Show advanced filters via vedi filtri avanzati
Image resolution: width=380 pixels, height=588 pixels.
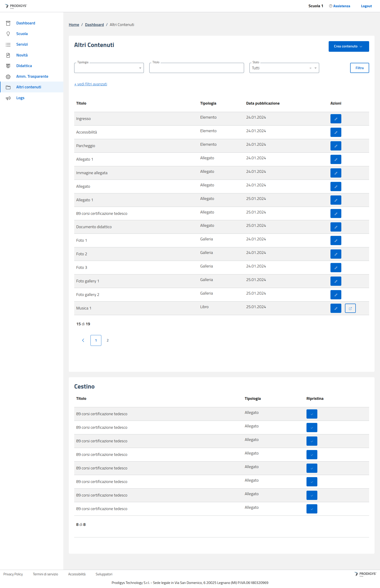coord(90,84)
